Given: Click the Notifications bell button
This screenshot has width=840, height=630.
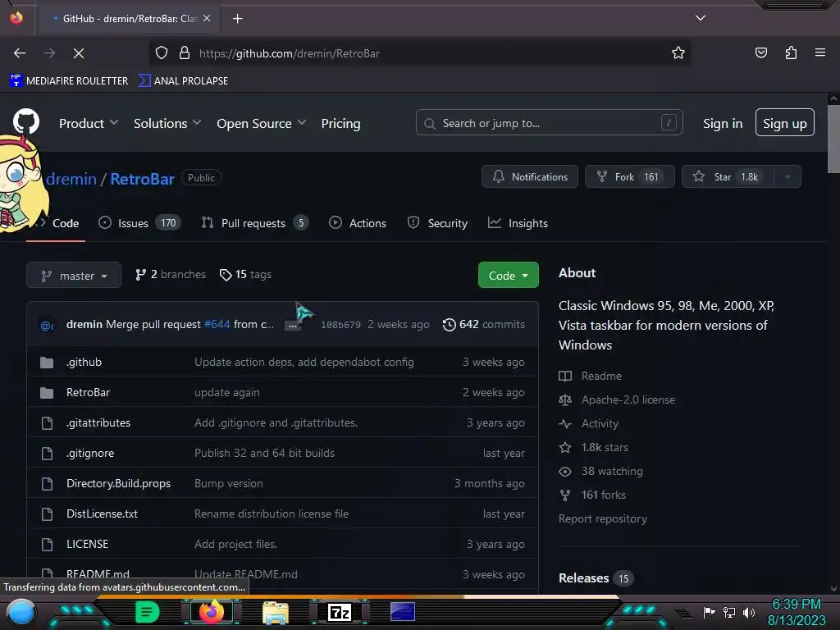Looking at the screenshot, I should [530, 177].
